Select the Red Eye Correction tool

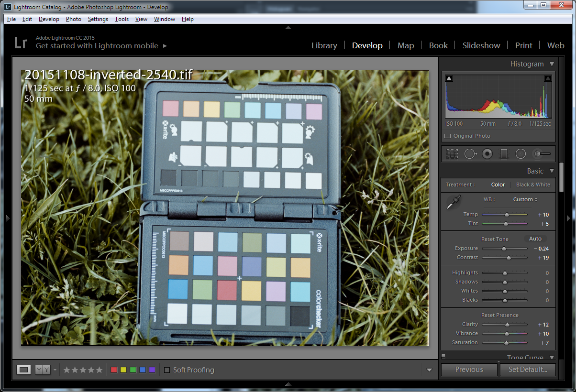click(487, 153)
